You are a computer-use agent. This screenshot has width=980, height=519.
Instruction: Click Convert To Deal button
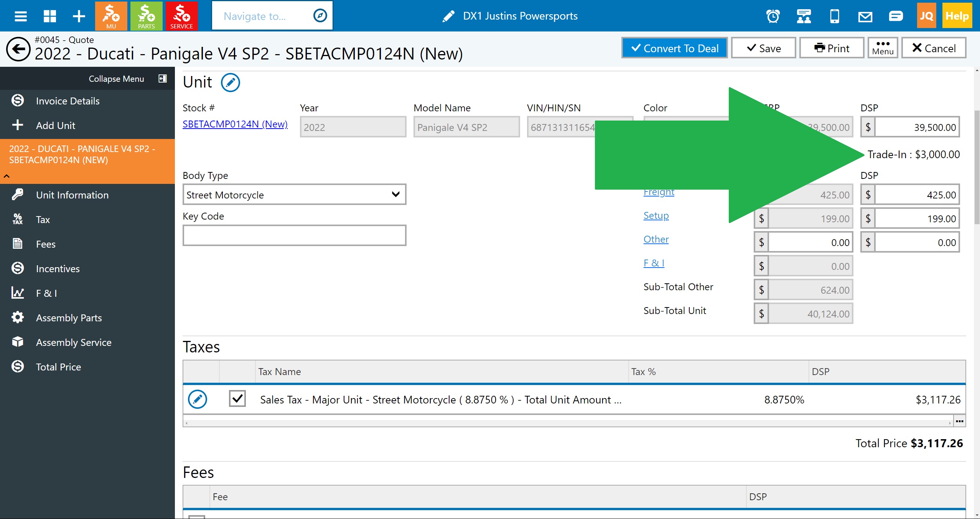click(x=675, y=48)
